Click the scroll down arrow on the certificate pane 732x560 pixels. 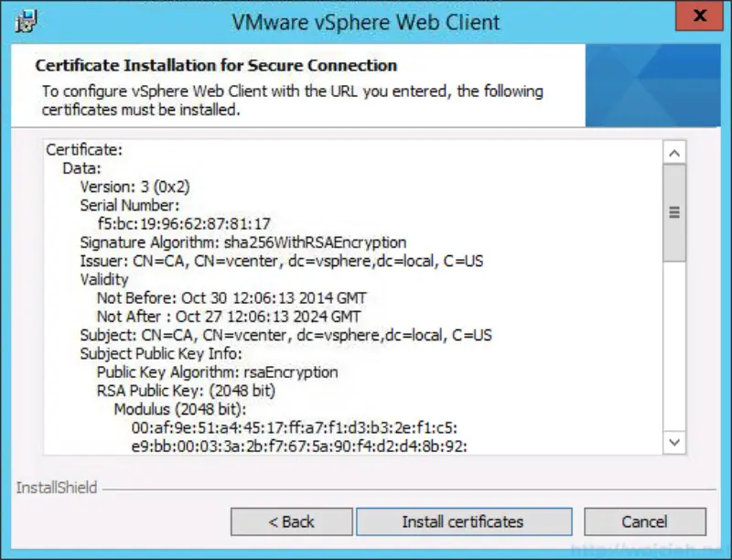(674, 442)
